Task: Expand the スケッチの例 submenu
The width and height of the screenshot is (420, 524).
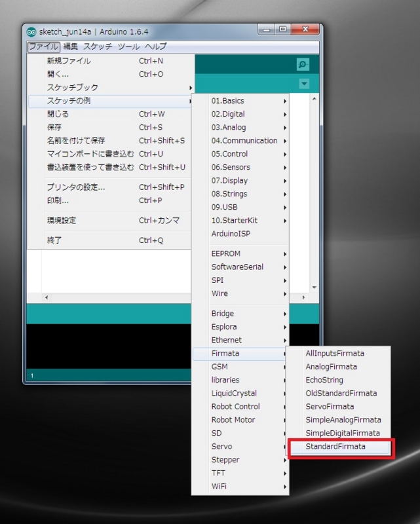Action: 110,101
